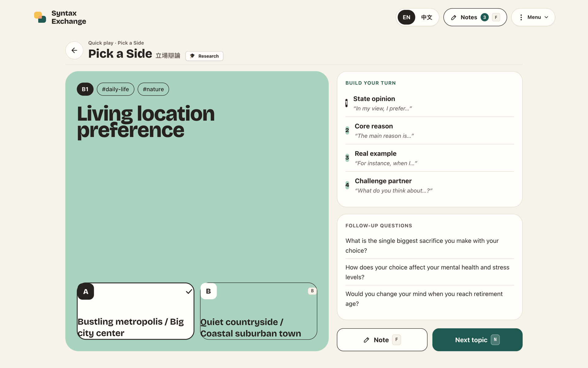Image resolution: width=588 pixels, height=368 pixels.
Task: Go back using the arrow button
Action: click(74, 50)
